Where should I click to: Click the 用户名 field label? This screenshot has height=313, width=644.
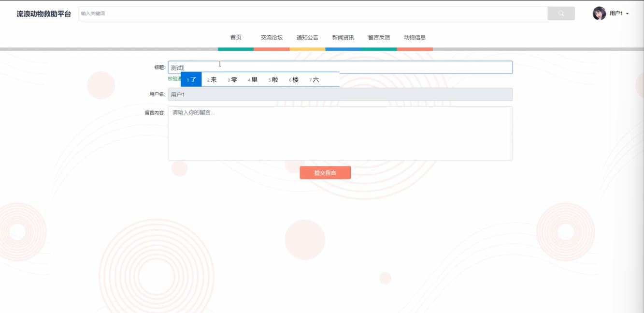(x=157, y=94)
